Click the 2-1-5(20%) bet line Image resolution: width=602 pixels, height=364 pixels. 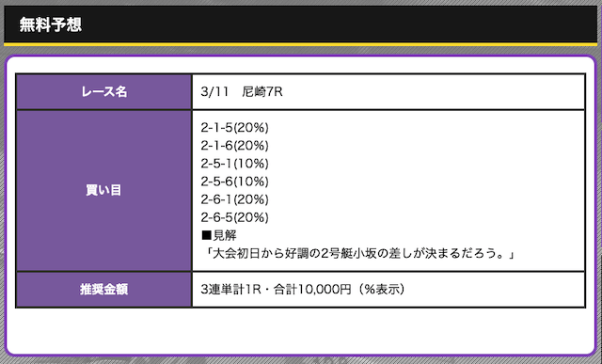pos(234,128)
